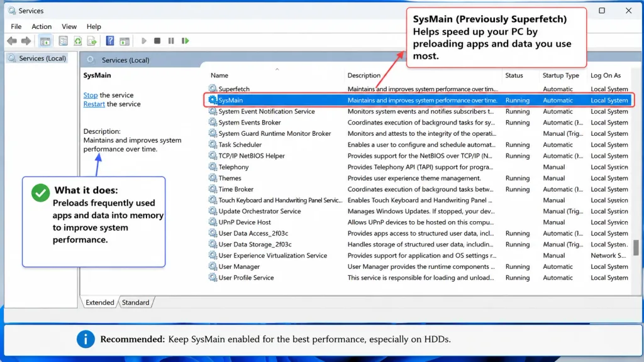The image size is (644, 362).
Task: Select the SysMain service name
Action: (x=230, y=100)
